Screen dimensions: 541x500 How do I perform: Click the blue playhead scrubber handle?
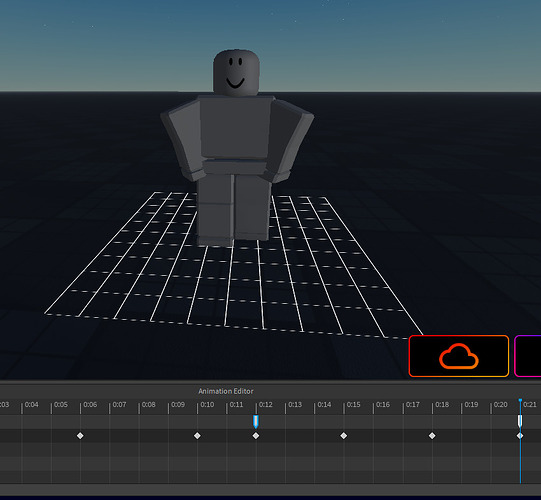[520, 401]
